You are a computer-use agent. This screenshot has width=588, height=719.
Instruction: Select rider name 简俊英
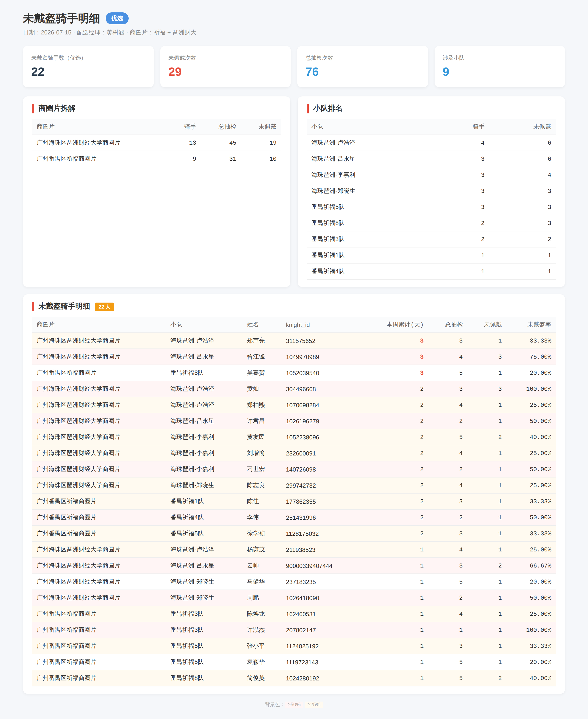click(x=256, y=678)
